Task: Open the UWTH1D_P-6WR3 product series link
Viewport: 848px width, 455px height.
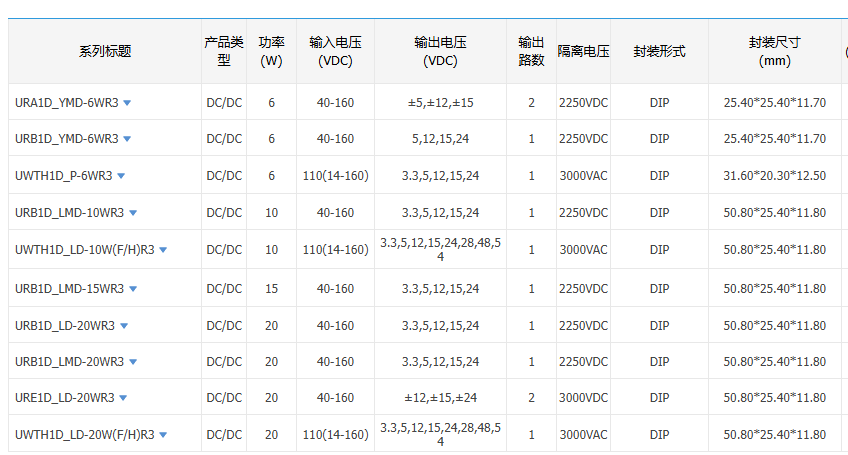Action: pyautogui.click(x=63, y=176)
